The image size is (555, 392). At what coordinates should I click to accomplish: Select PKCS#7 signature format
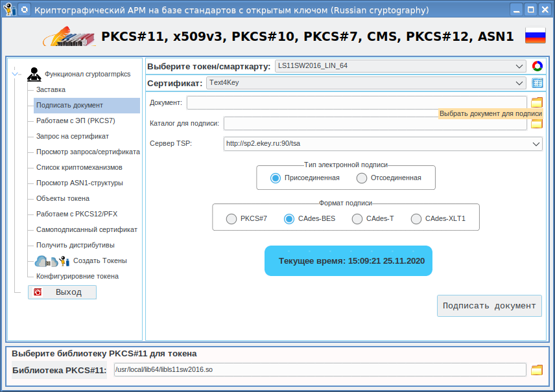tap(231, 219)
